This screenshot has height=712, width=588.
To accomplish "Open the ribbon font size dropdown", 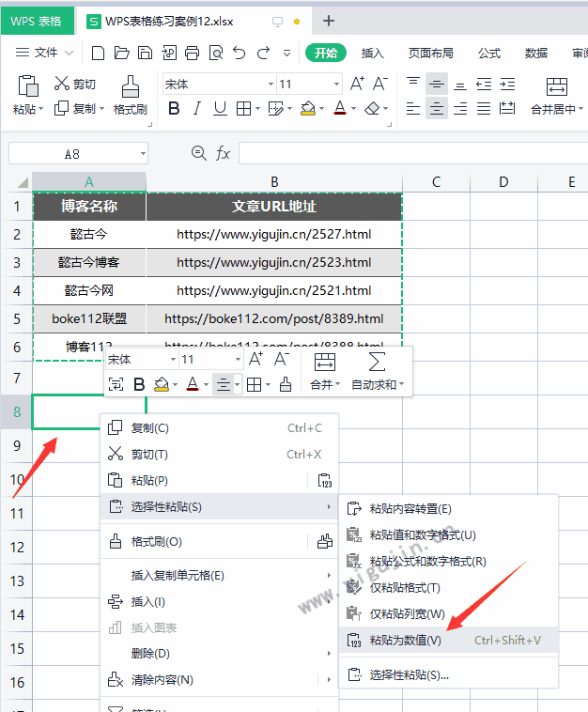I will pyautogui.click(x=336, y=84).
